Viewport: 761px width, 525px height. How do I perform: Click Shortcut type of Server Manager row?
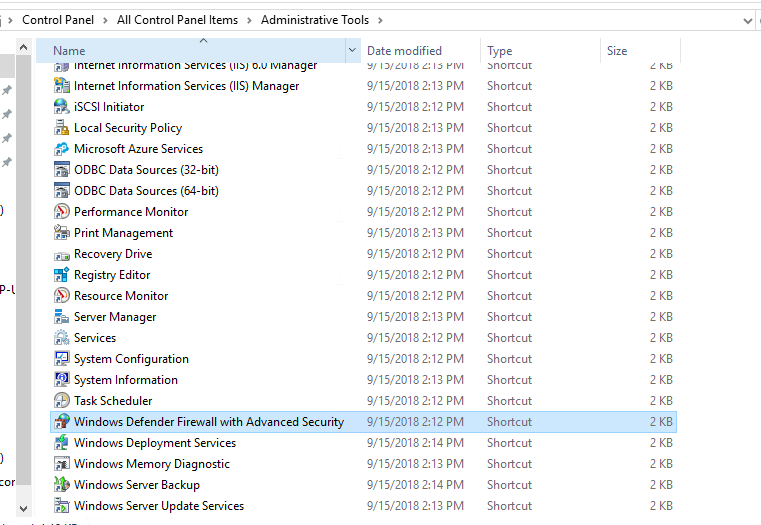click(510, 317)
